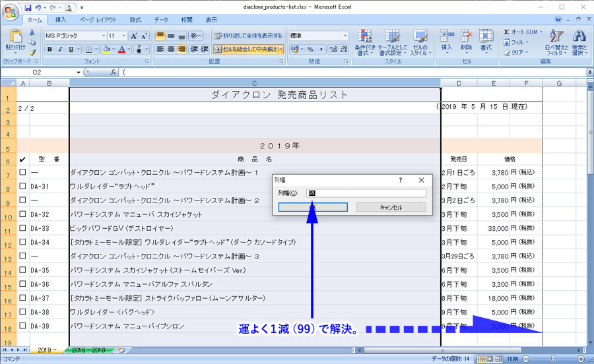Click the Office button orb
594x364 pixels.
pyautogui.click(x=11, y=13)
